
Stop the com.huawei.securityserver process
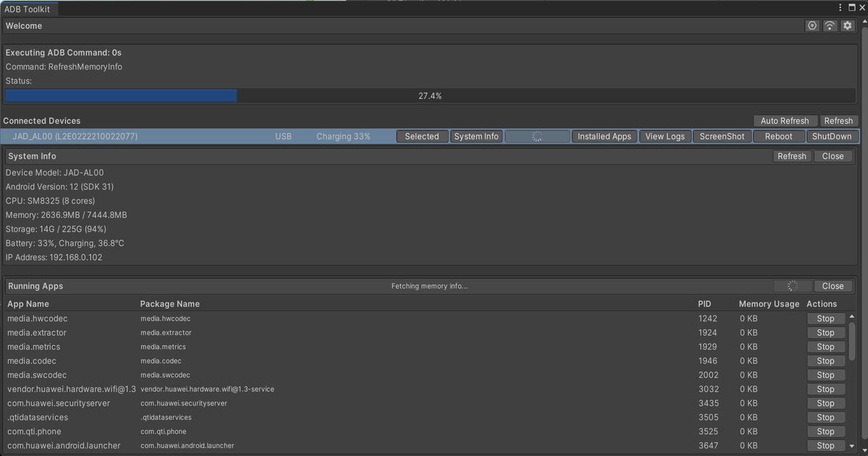click(825, 403)
